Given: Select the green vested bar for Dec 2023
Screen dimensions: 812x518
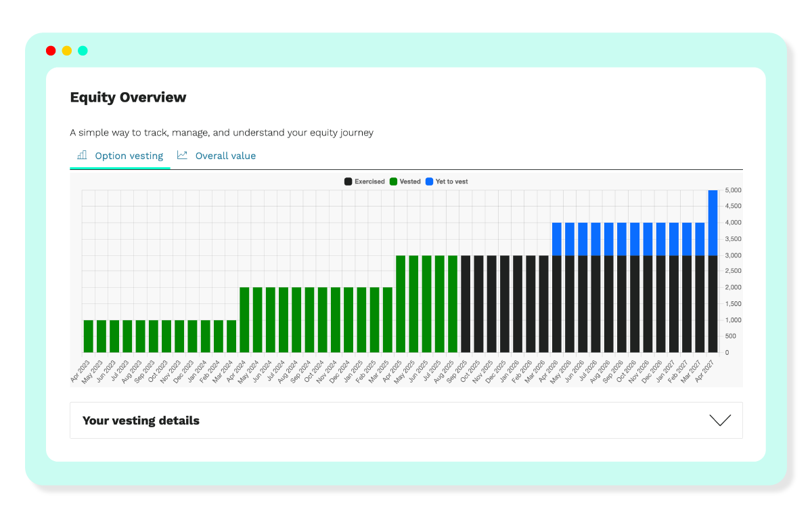Looking at the screenshot, I should tap(192, 336).
